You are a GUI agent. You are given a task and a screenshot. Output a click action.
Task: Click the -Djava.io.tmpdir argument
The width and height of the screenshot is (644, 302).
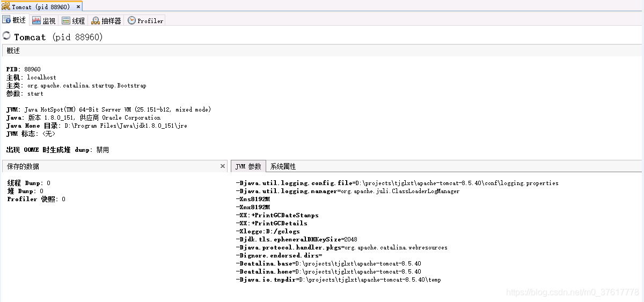(338, 279)
